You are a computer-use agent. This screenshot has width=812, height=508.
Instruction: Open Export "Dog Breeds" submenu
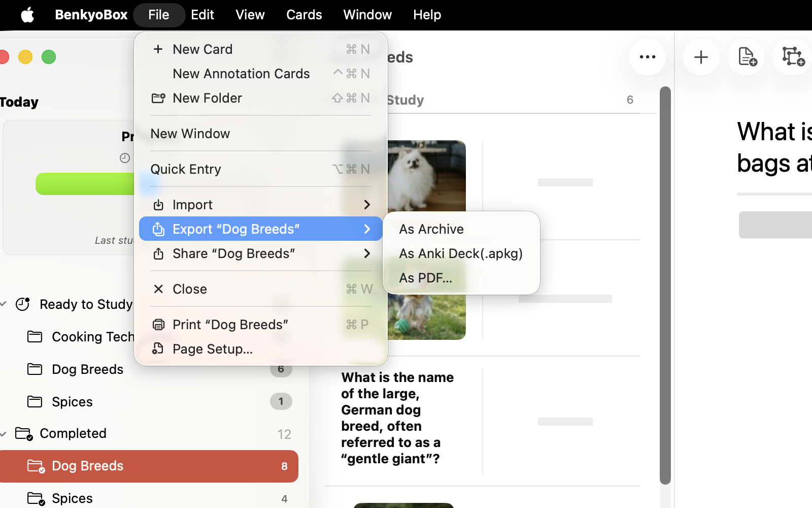(x=261, y=229)
